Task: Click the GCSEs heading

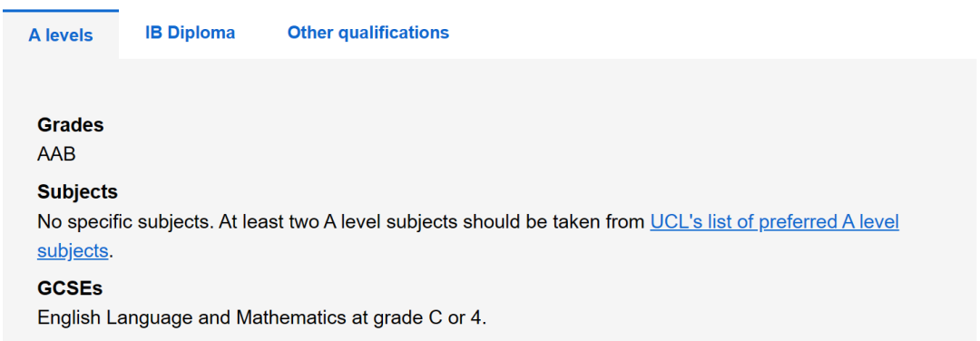Action: click(70, 288)
